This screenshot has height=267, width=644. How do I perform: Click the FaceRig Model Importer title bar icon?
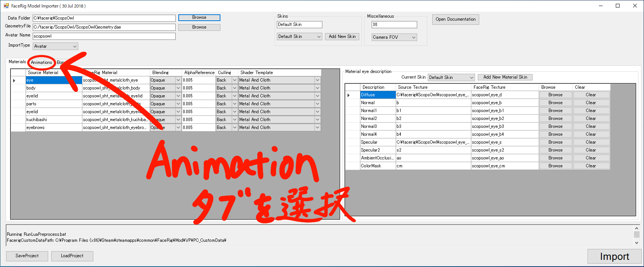[x=6, y=6]
